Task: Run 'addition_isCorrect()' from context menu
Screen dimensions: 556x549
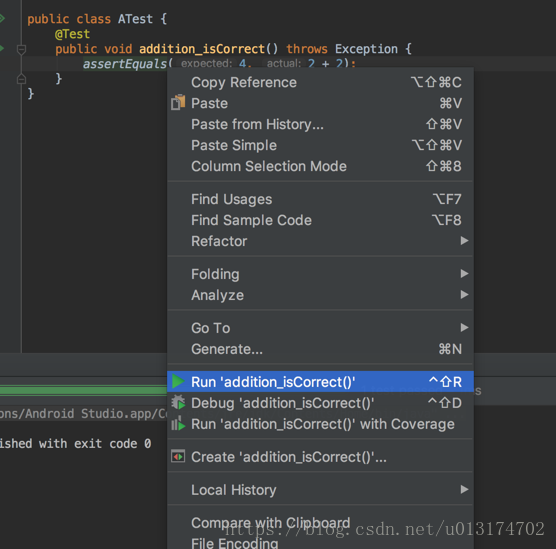Action: 320,382
